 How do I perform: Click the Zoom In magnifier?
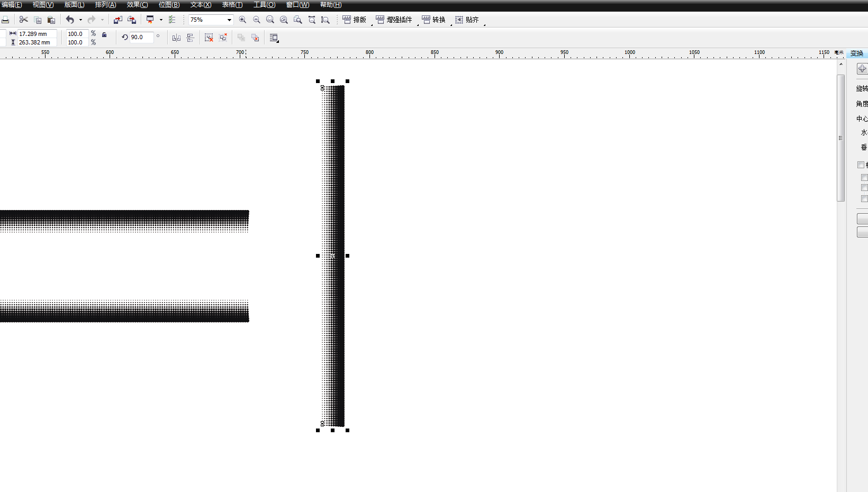(x=242, y=20)
